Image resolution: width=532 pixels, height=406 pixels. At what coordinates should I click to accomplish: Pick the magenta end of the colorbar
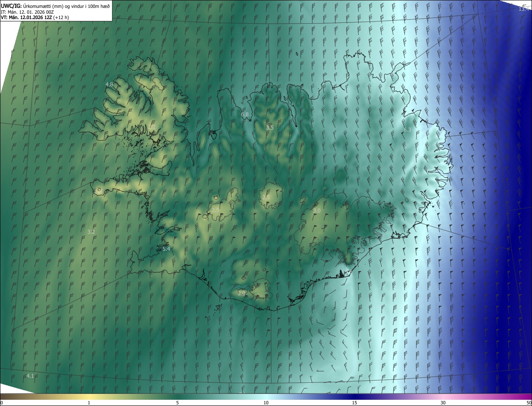pos(524,396)
